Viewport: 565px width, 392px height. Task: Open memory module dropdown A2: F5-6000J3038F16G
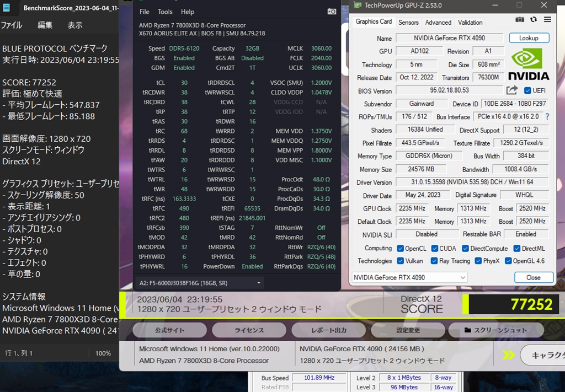click(x=200, y=283)
